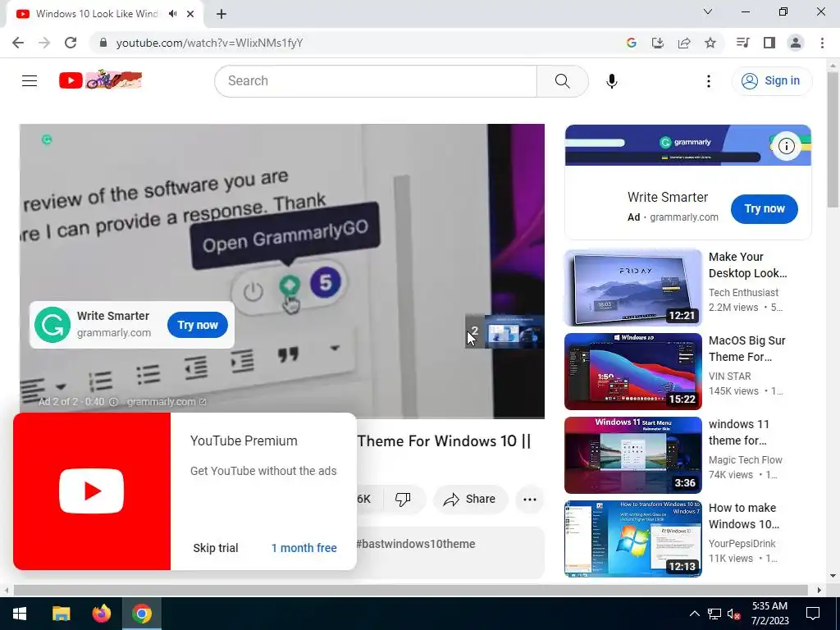
Task: Mute the tab via speaker icon
Action: coord(172,14)
